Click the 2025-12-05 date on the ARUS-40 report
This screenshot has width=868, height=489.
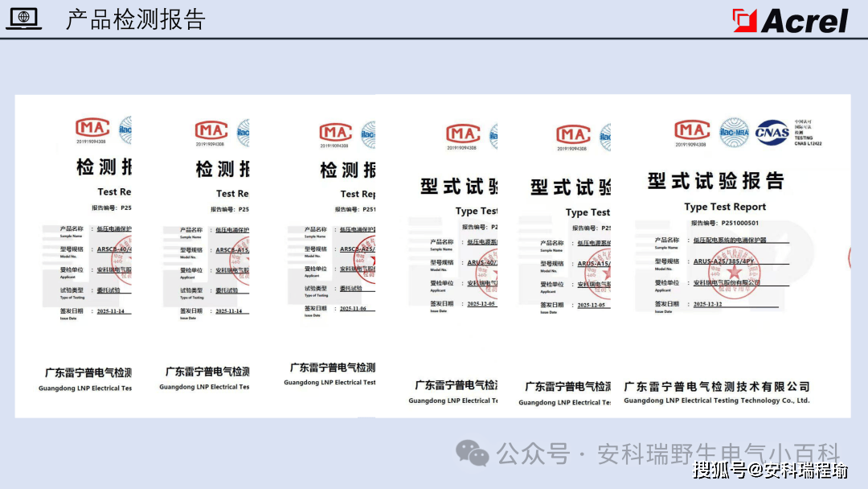click(481, 304)
